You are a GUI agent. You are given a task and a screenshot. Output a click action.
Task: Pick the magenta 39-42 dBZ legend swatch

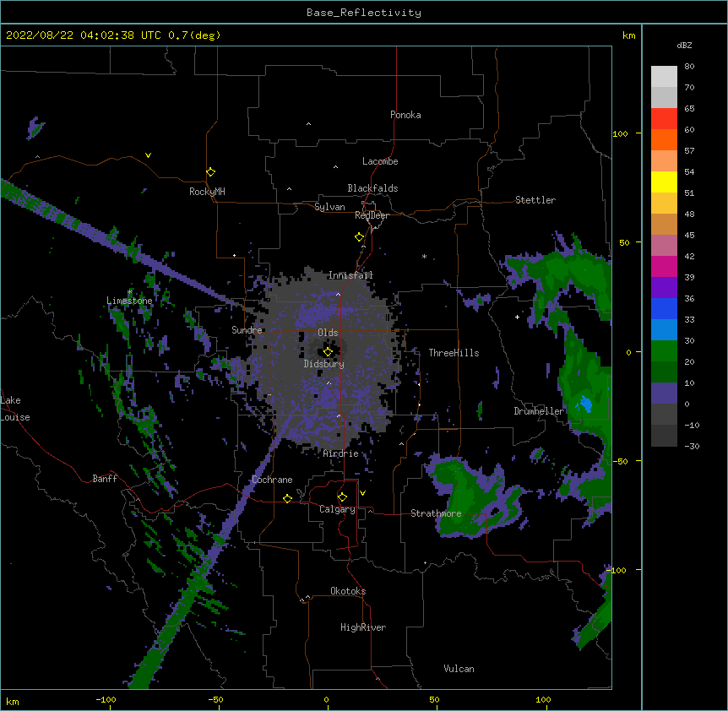[x=664, y=266]
